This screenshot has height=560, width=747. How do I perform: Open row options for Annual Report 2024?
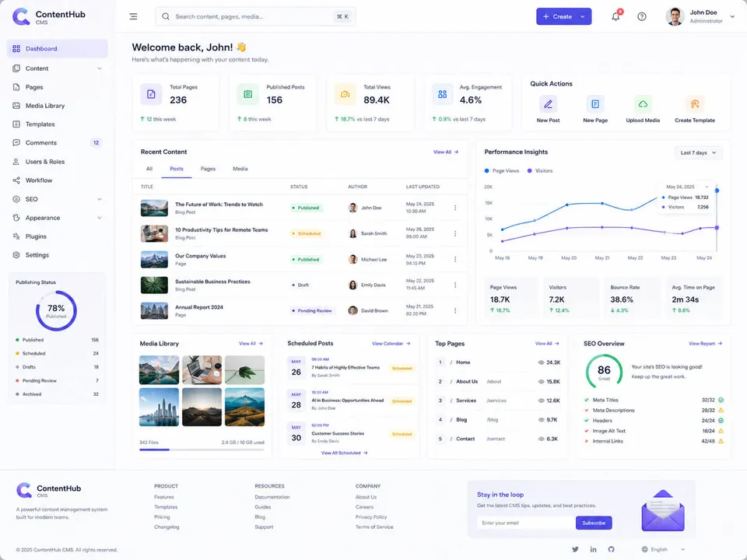coord(455,310)
